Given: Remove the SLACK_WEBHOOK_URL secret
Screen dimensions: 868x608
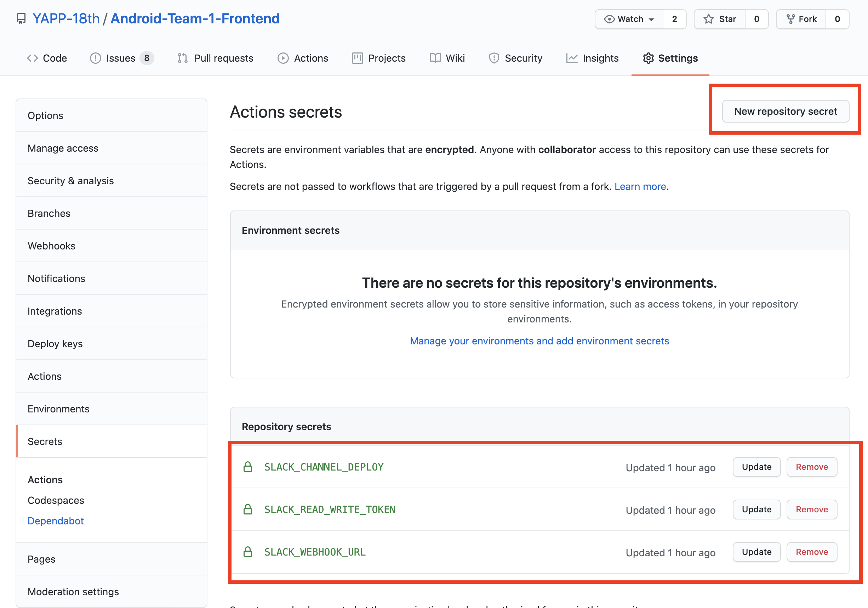Looking at the screenshot, I should [x=811, y=552].
